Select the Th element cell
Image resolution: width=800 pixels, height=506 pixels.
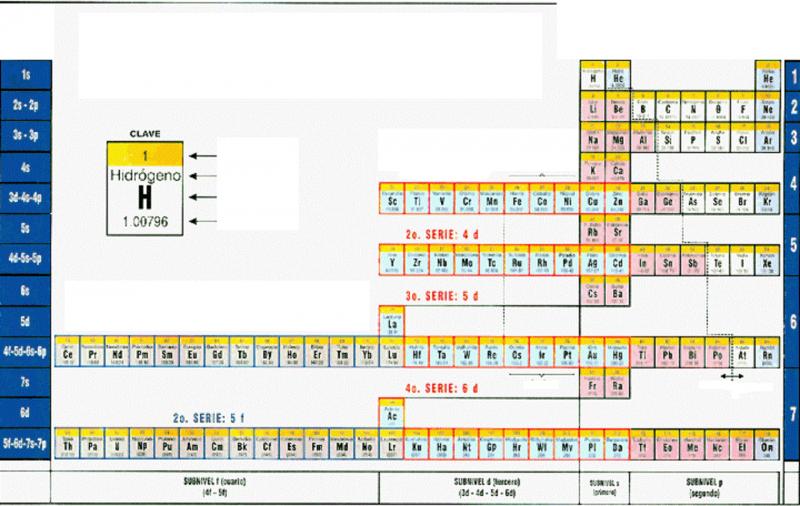68,444
